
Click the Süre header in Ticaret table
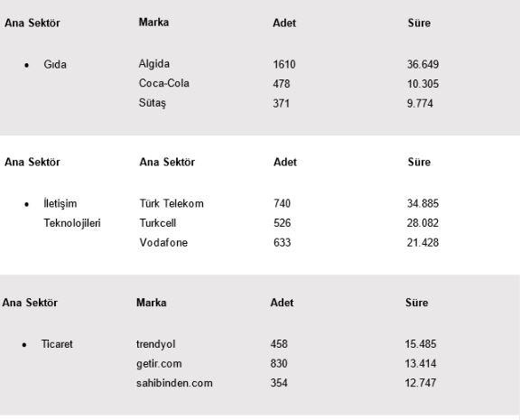point(416,303)
